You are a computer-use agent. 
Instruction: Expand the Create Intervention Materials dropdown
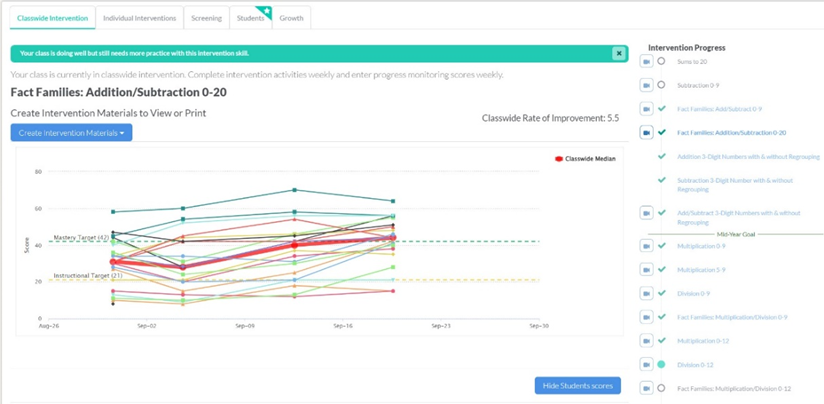[x=71, y=132]
